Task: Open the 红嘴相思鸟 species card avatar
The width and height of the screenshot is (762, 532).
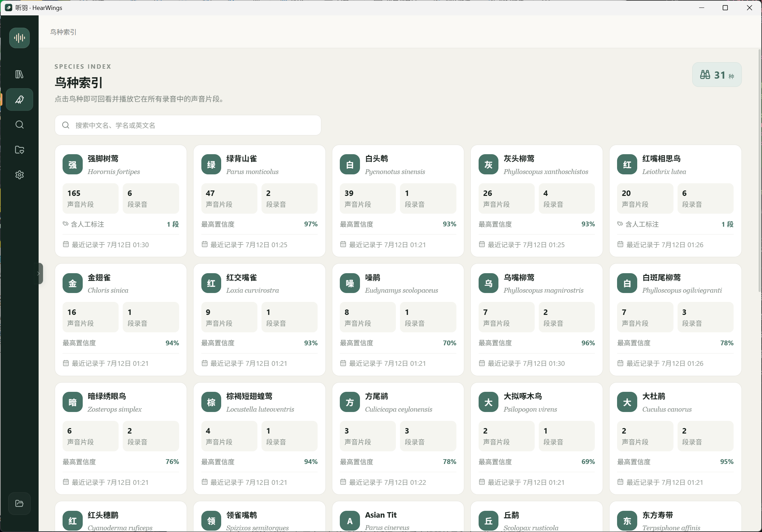Action: tap(627, 164)
